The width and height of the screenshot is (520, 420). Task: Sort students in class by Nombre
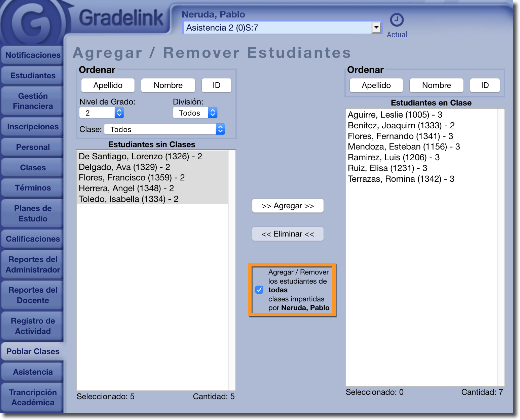(436, 85)
